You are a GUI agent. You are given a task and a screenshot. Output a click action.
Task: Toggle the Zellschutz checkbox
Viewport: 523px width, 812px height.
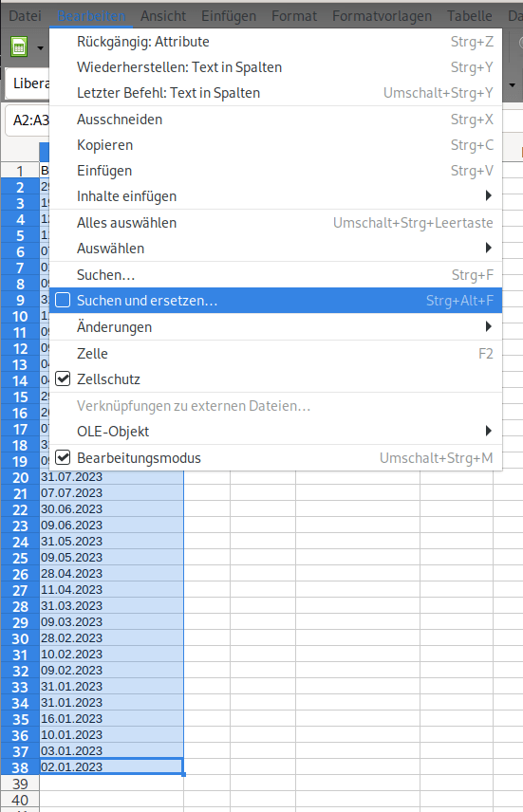276,379
